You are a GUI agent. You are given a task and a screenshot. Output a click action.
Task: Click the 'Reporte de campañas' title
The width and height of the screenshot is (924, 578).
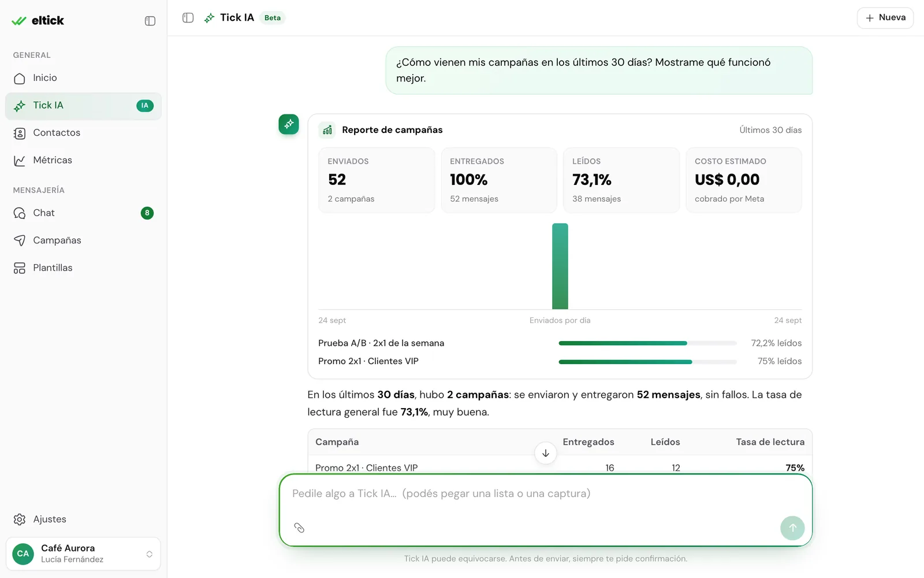point(392,130)
